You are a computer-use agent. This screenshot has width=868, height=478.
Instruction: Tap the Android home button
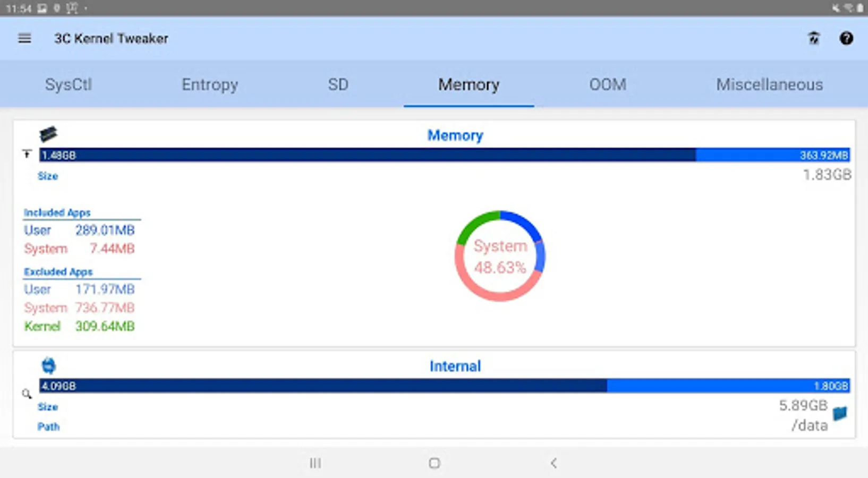tap(434, 463)
